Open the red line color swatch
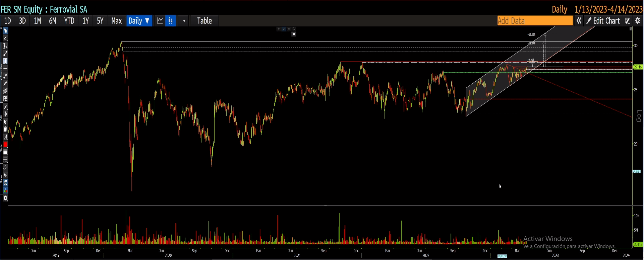This screenshot has width=644, height=260. pyautogui.click(x=5, y=145)
